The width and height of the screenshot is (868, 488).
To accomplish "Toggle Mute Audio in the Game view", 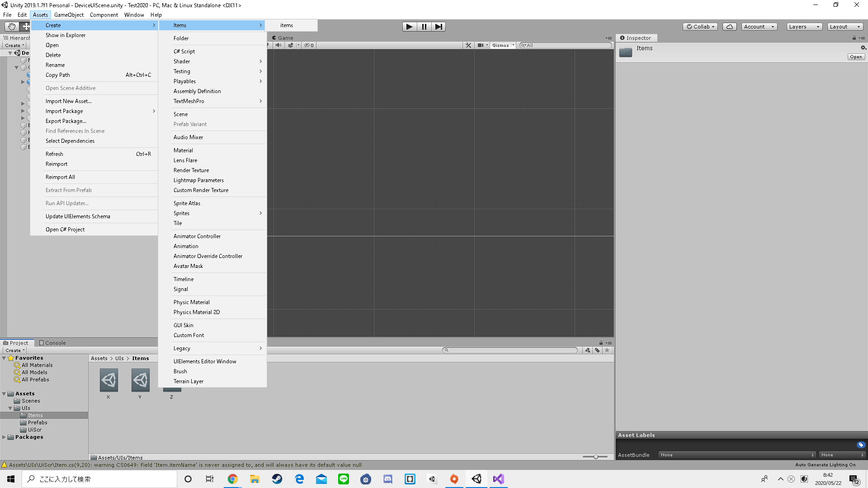I will pos(278,45).
